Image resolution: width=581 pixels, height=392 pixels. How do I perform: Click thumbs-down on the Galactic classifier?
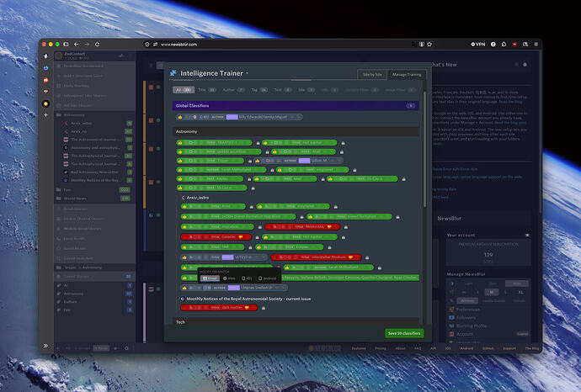(x=241, y=237)
